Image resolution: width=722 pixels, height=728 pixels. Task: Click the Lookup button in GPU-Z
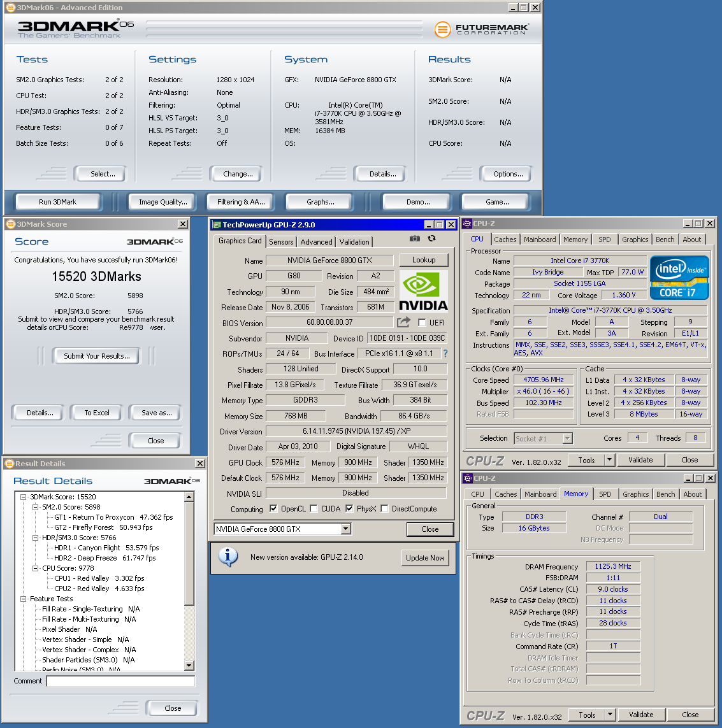click(x=424, y=260)
